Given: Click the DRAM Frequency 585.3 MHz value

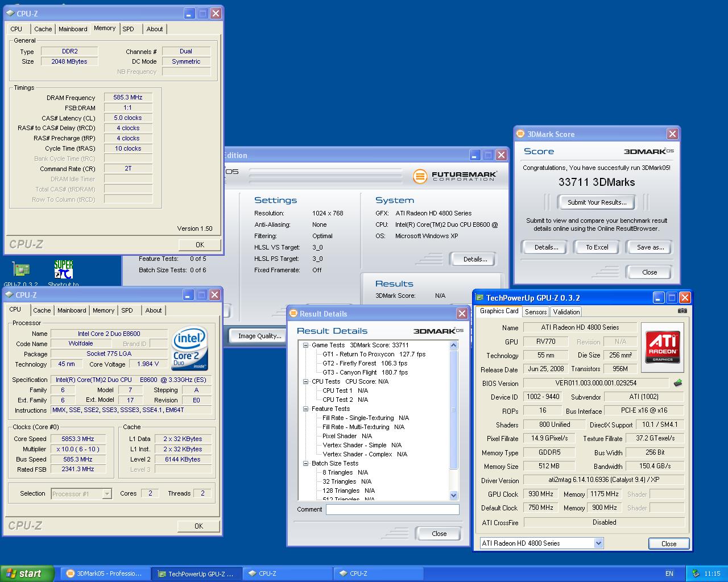Looking at the screenshot, I should (128, 98).
